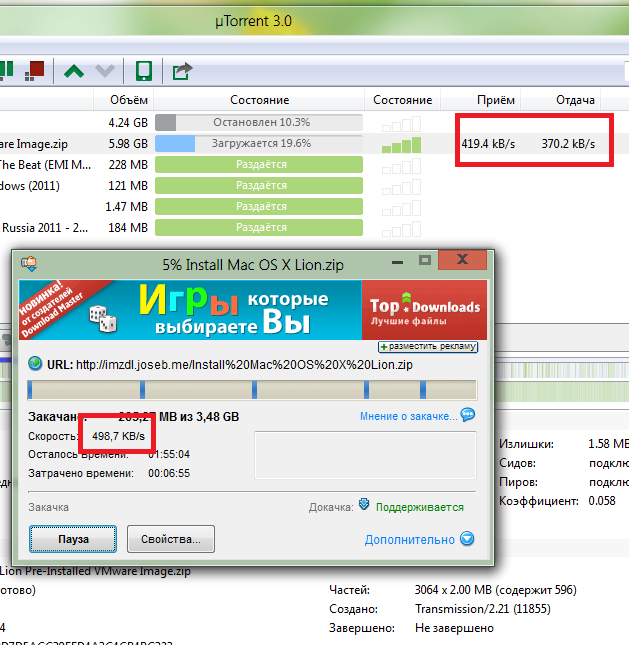
Task: Open the remote device toolbar icon
Action: point(144,71)
